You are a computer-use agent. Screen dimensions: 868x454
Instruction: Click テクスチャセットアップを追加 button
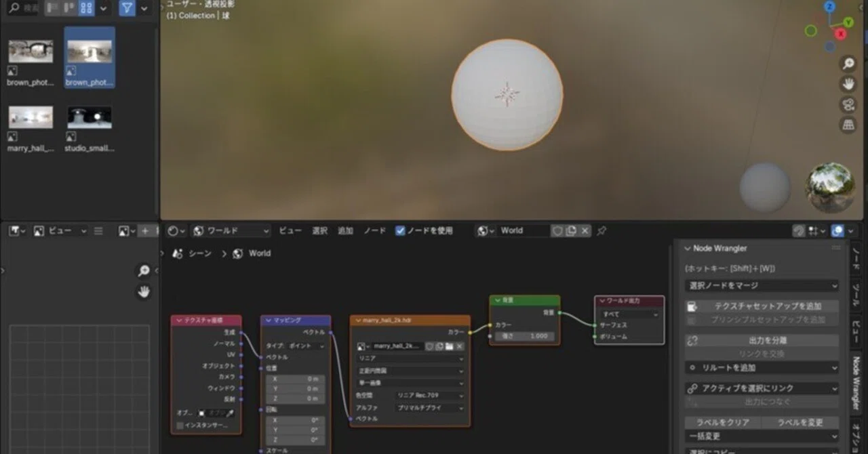click(x=762, y=306)
